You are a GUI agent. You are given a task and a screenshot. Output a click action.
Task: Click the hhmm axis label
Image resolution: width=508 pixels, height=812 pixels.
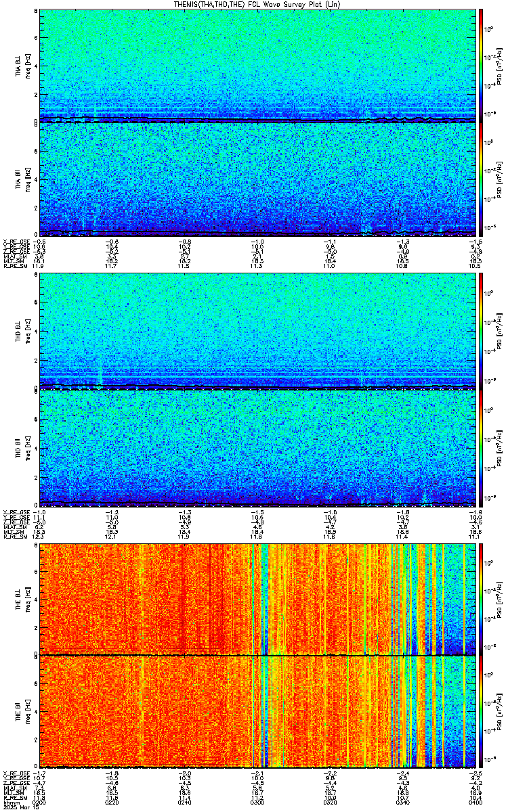pyautogui.click(x=9, y=802)
